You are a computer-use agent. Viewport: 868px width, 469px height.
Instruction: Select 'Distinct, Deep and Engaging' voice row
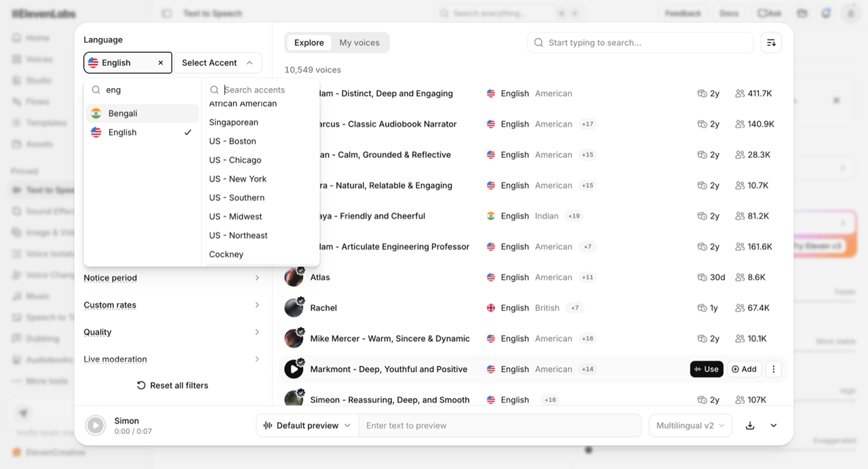pyautogui.click(x=534, y=94)
